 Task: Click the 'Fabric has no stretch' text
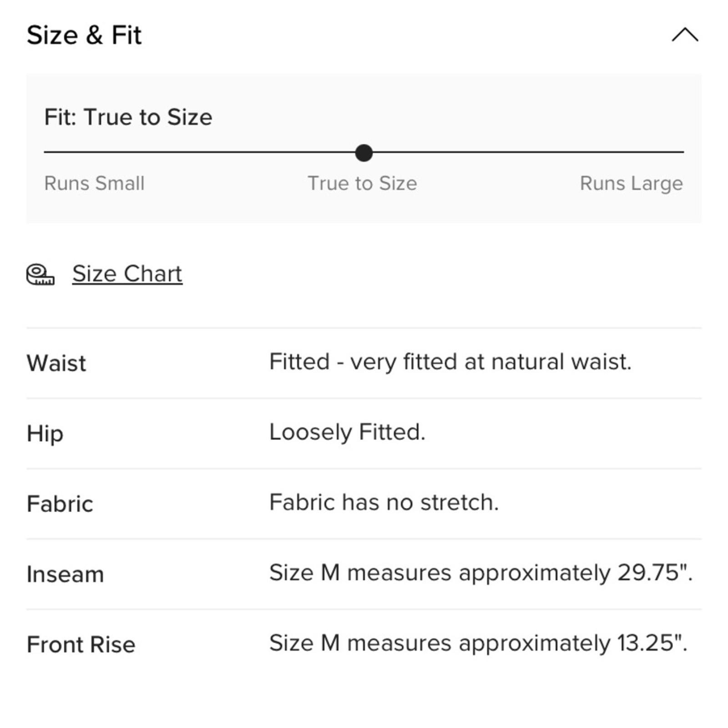[x=384, y=502]
